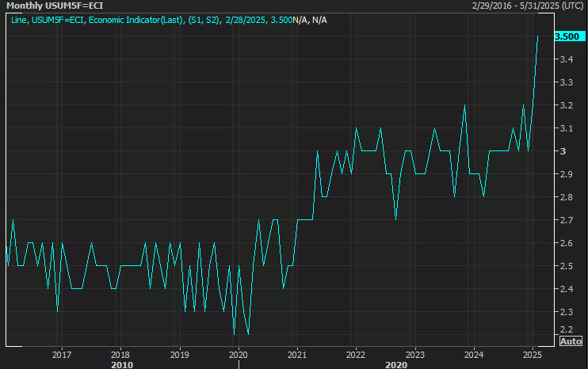Click the 3.4 level on the value axis

pyautogui.click(x=566, y=59)
